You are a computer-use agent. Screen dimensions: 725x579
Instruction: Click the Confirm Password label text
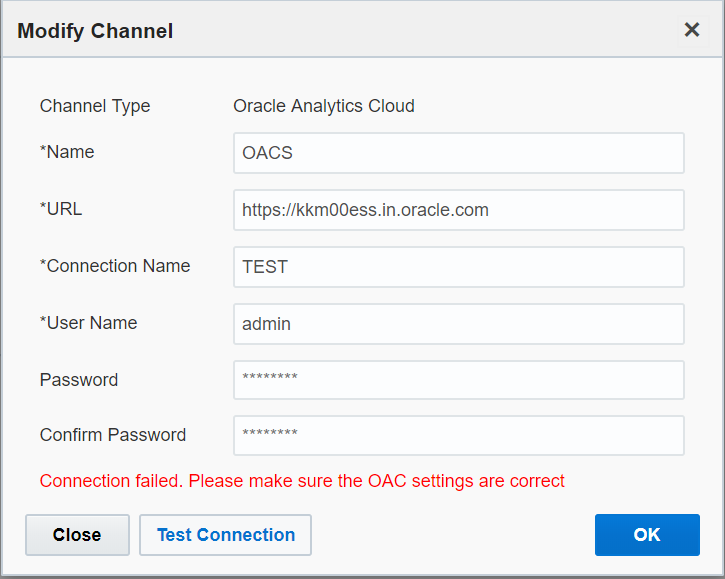tap(113, 435)
